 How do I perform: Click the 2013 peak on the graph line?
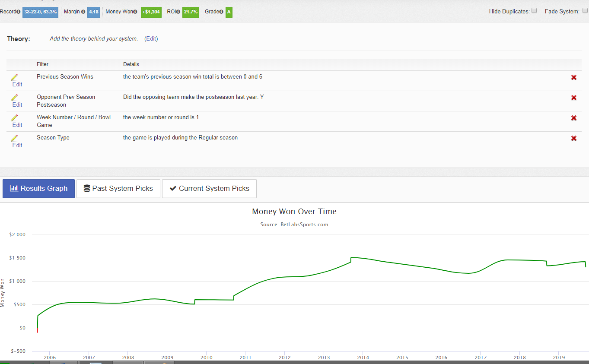coord(351,258)
